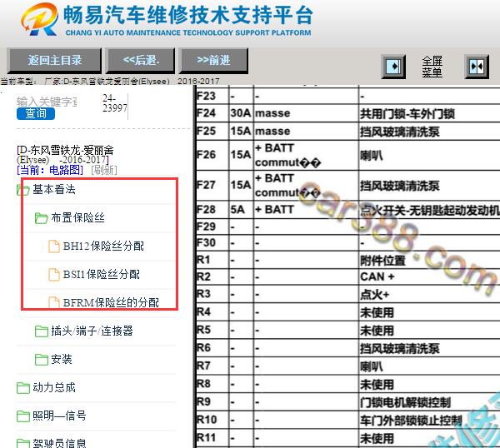Click the 5A value in row F28
The height and width of the screenshot is (448, 500).
237,210
